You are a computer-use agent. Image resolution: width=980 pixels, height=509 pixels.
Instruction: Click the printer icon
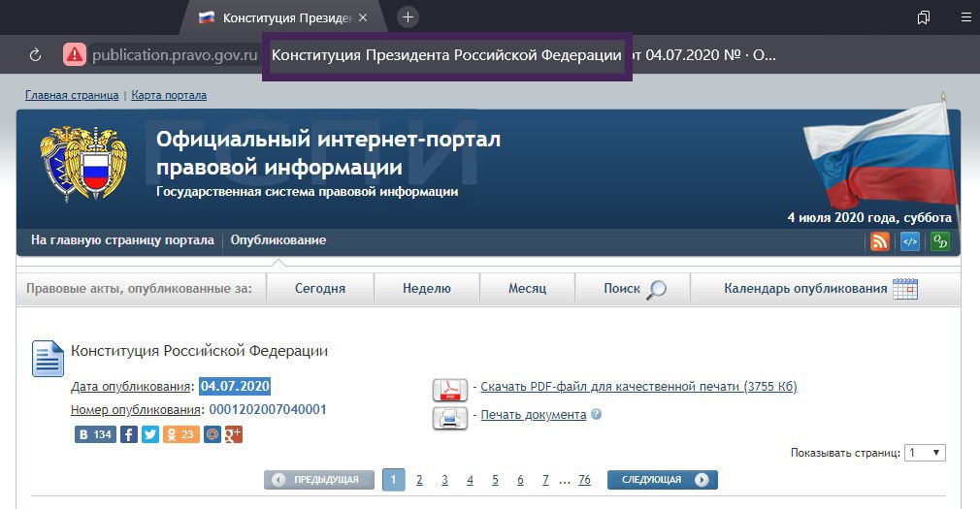pyautogui.click(x=449, y=417)
